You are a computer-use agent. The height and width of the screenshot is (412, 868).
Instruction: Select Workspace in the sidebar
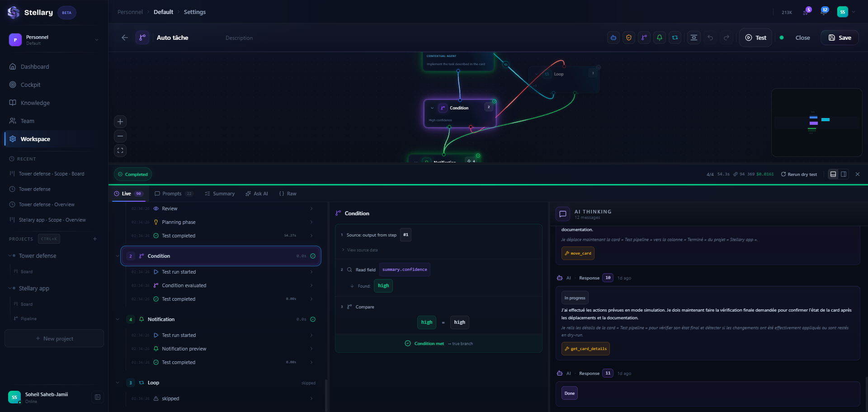pos(54,139)
